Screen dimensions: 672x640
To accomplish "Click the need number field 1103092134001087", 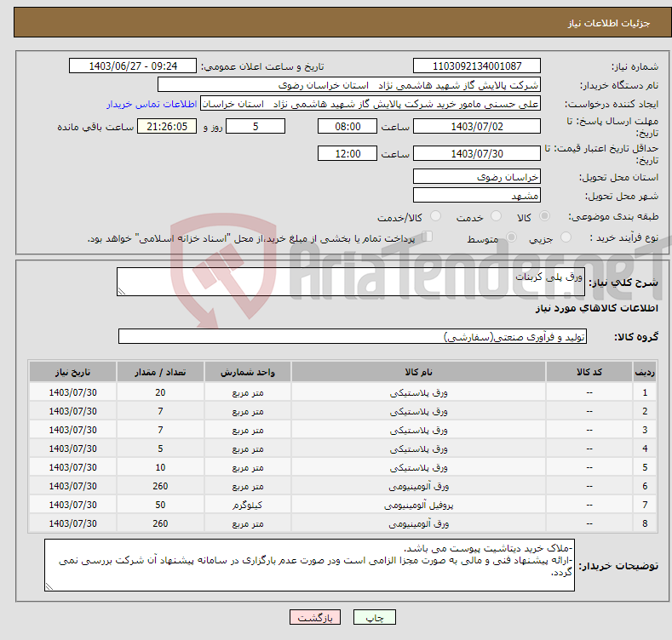I will coord(477,66).
